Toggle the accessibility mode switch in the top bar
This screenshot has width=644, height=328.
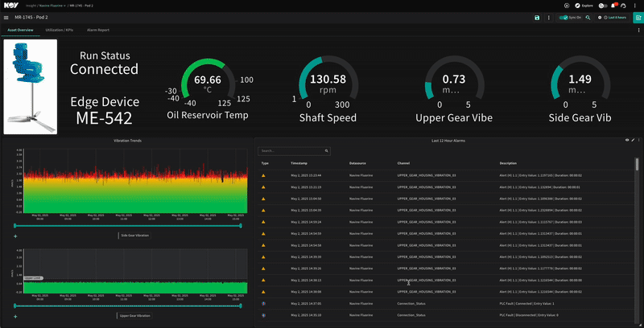tap(603, 6)
